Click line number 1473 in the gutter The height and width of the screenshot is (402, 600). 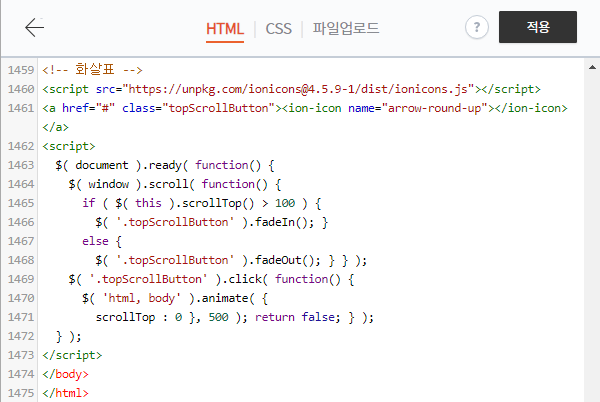coord(21,355)
